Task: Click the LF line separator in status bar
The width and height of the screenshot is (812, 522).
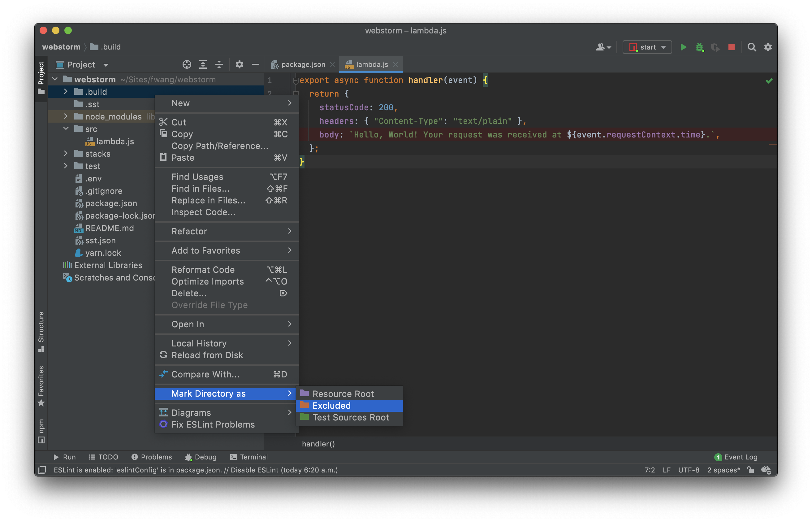Action: click(x=666, y=470)
